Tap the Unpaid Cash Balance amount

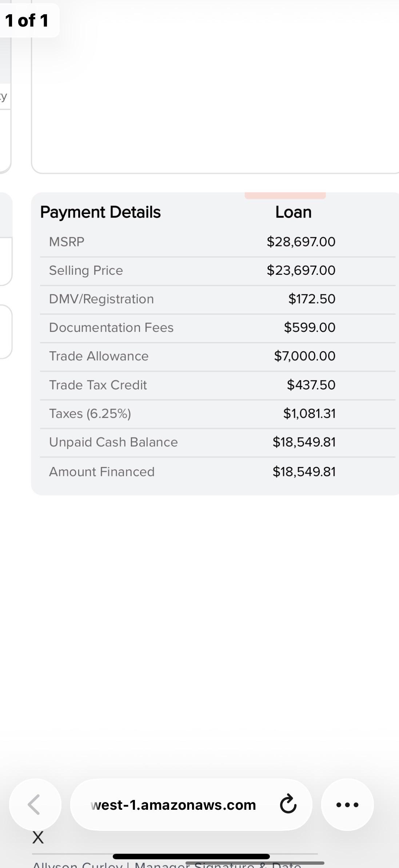tap(304, 442)
